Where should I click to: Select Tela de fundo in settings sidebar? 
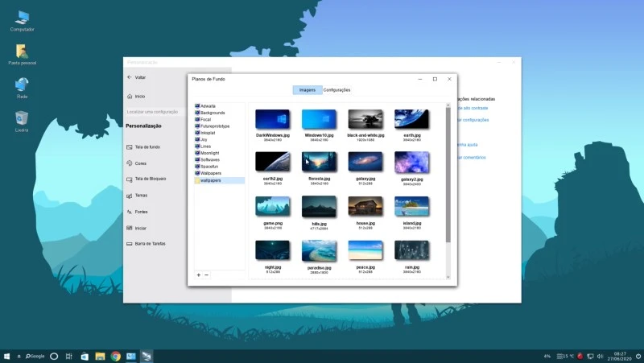pos(144,146)
